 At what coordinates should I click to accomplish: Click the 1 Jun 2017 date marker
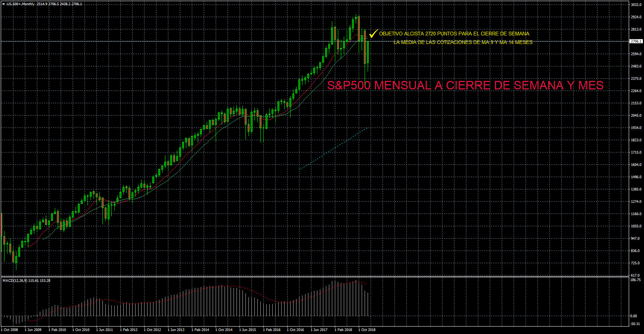[319, 330]
